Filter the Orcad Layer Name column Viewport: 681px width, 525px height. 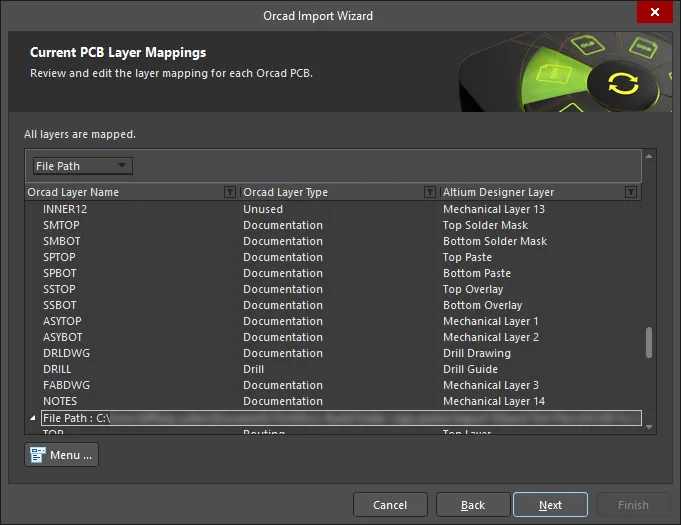coord(230,192)
